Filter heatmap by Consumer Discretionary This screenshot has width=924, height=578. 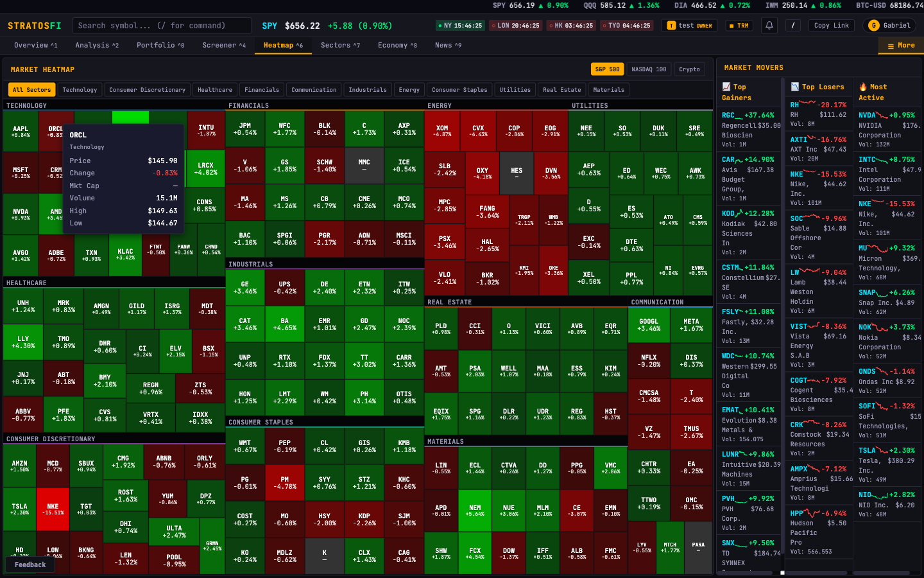[x=147, y=90]
